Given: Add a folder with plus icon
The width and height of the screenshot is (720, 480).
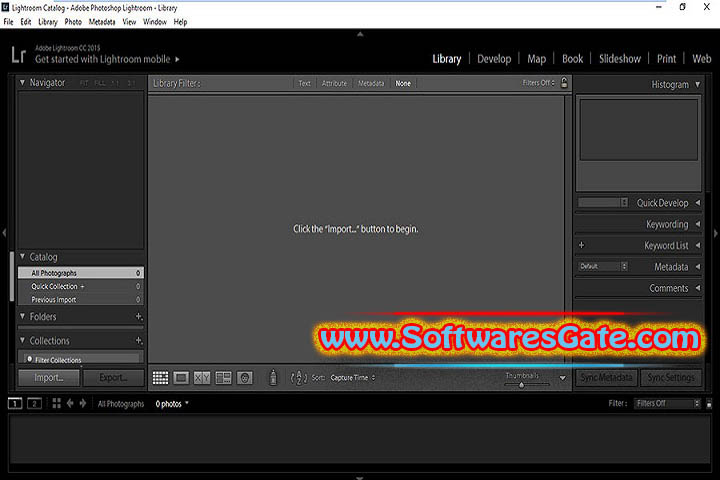Looking at the screenshot, I should click(139, 316).
